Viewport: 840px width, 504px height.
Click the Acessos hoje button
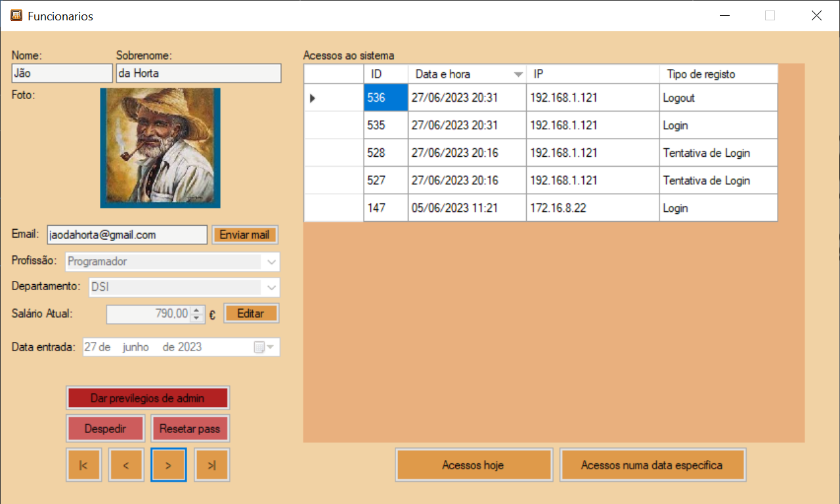(474, 465)
